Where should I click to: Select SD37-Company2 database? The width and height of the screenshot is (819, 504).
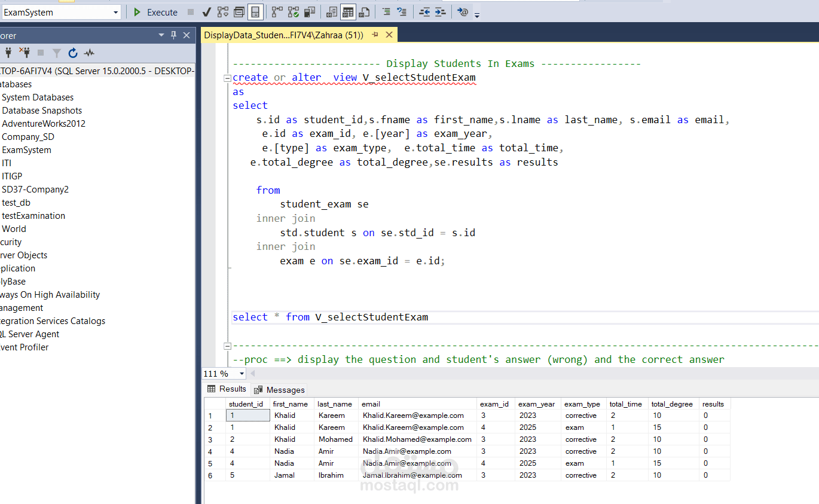[x=35, y=190]
